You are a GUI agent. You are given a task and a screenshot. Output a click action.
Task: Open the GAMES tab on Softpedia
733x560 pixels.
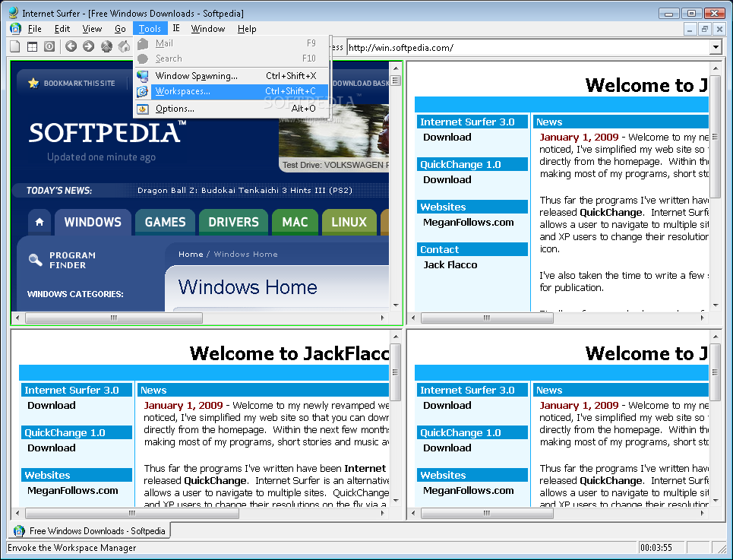[165, 222]
